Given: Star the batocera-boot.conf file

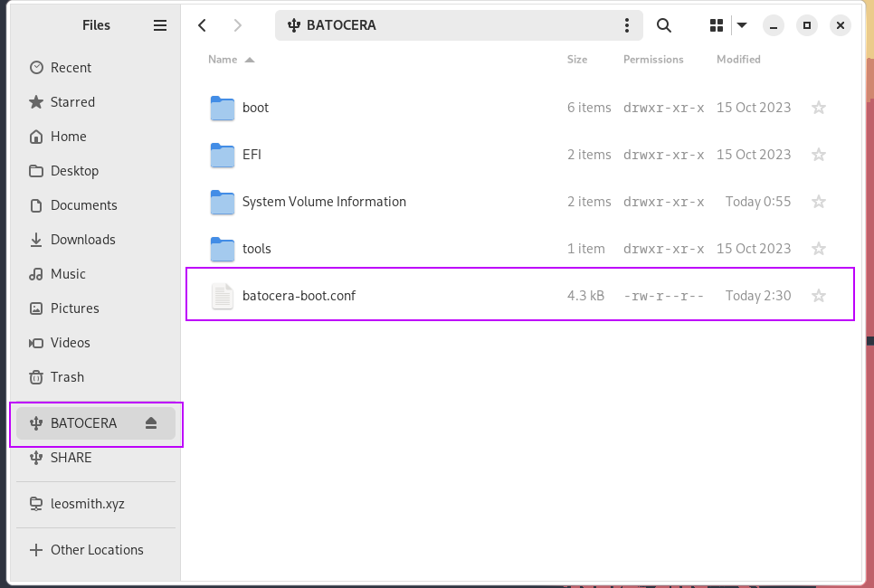Looking at the screenshot, I should tap(819, 296).
